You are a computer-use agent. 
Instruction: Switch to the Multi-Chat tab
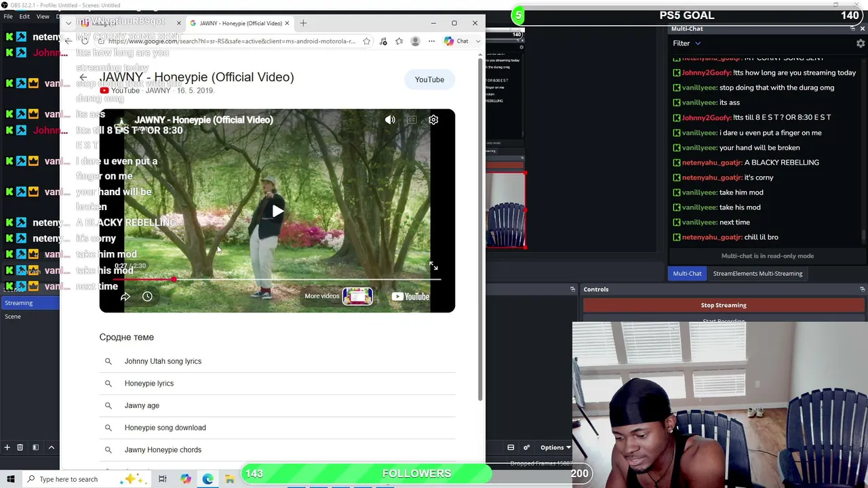point(687,274)
